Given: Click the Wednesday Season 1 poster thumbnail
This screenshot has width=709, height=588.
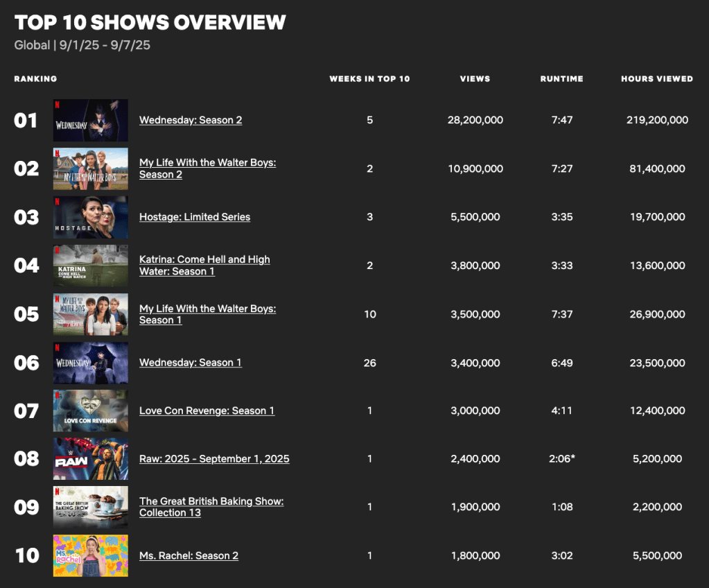Looking at the screenshot, I should (90, 363).
